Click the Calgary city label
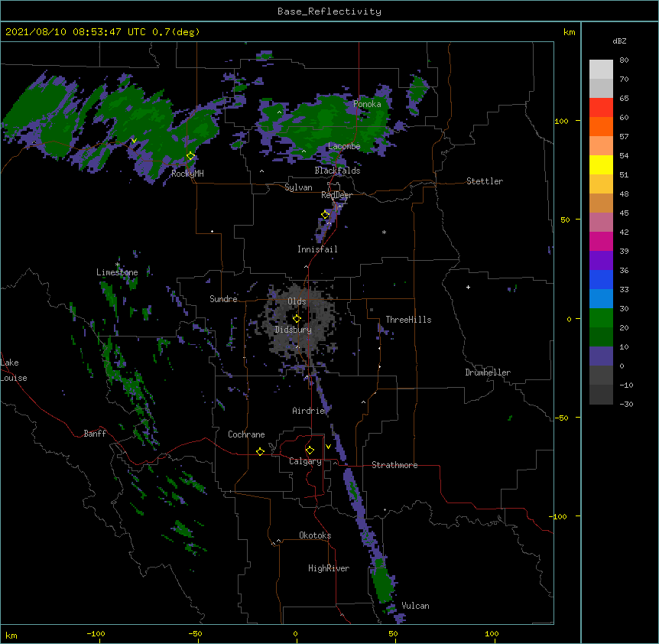The height and width of the screenshot is (644, 659). click(x=305, y=461)
